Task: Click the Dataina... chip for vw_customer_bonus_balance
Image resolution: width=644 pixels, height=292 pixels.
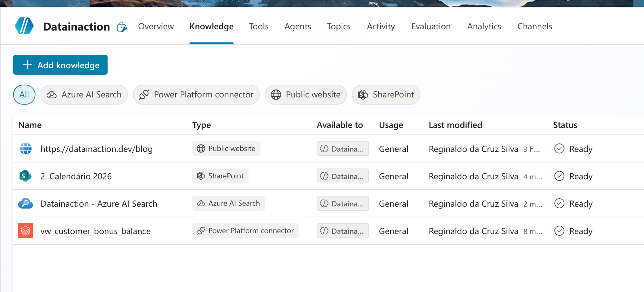Action: pyautogui.click(x=343, y=231)
